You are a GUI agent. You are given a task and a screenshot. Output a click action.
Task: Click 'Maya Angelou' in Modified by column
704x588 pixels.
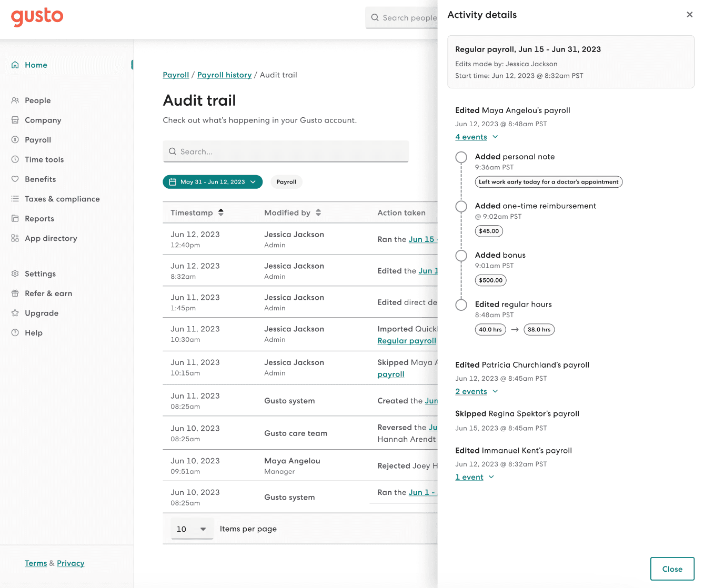coord(292,461)
